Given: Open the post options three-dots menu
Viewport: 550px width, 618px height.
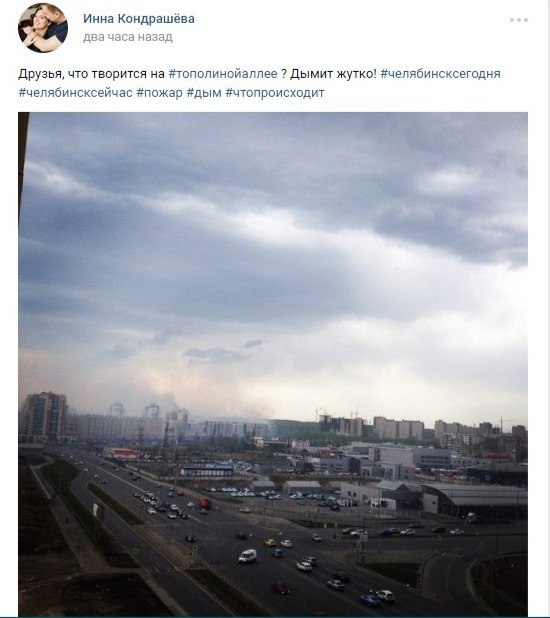Looking at the screenshot, I should 518,20.
